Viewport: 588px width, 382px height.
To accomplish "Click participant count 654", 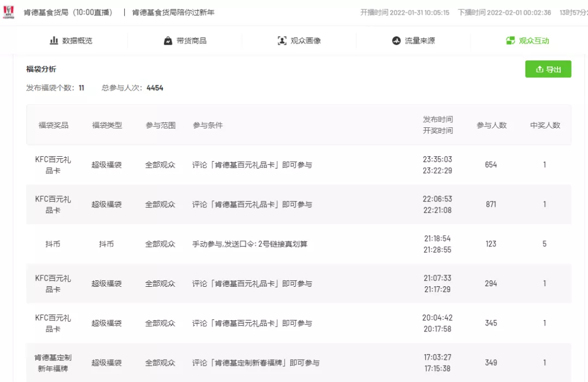I will coord(491,164).
